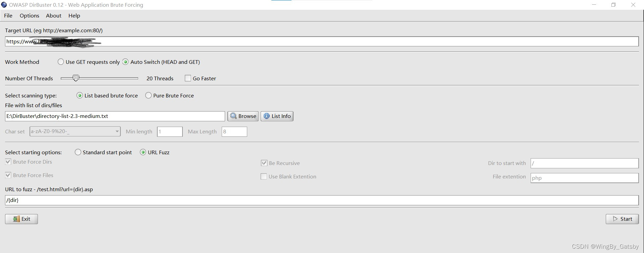
Task: Toggle Brute Force Files checkbox
Action: pyautogui.click(x=8, y=175)
